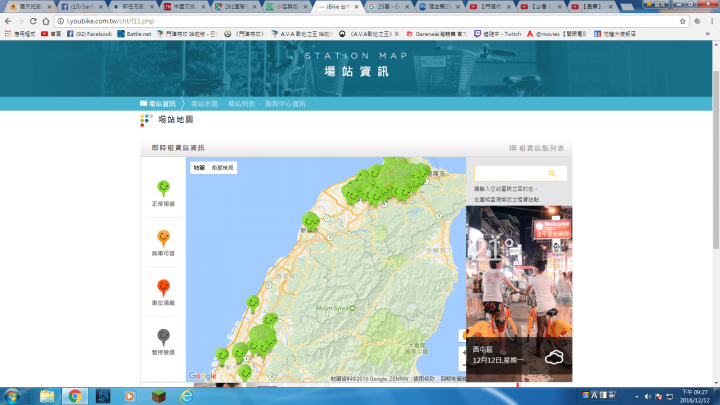Reload the page
The image size is (720, 405).
(x=33, y=21)
